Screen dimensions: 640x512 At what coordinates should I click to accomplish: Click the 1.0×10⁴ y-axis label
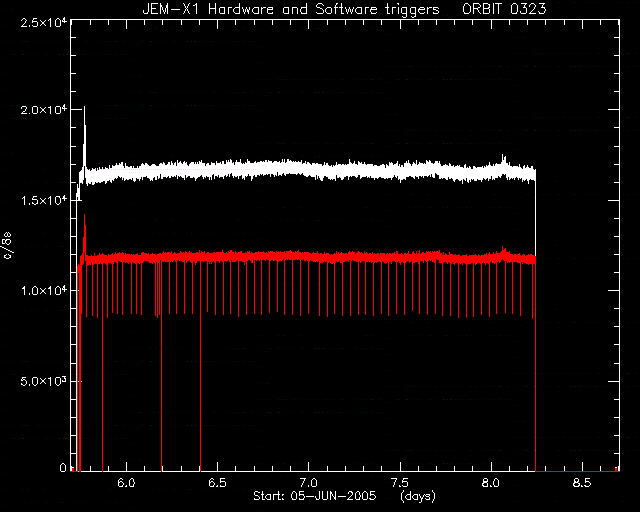(x=43, y=291)
